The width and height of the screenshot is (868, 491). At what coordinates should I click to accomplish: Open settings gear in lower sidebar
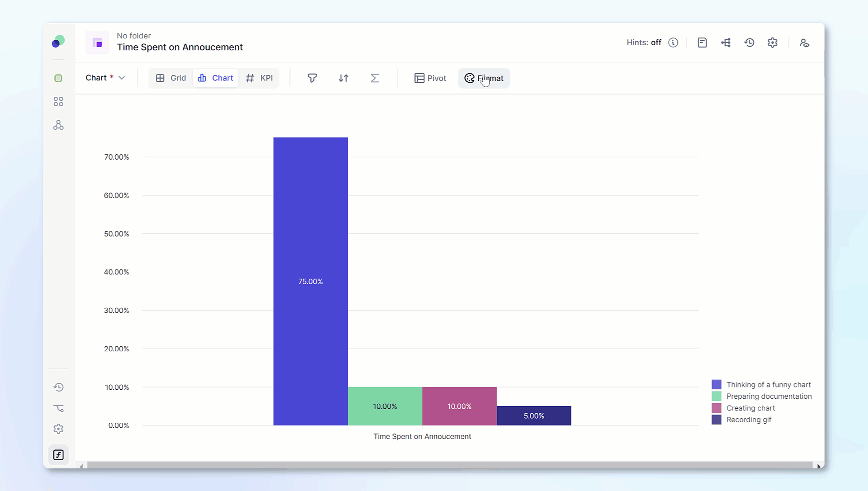(58, 429)
